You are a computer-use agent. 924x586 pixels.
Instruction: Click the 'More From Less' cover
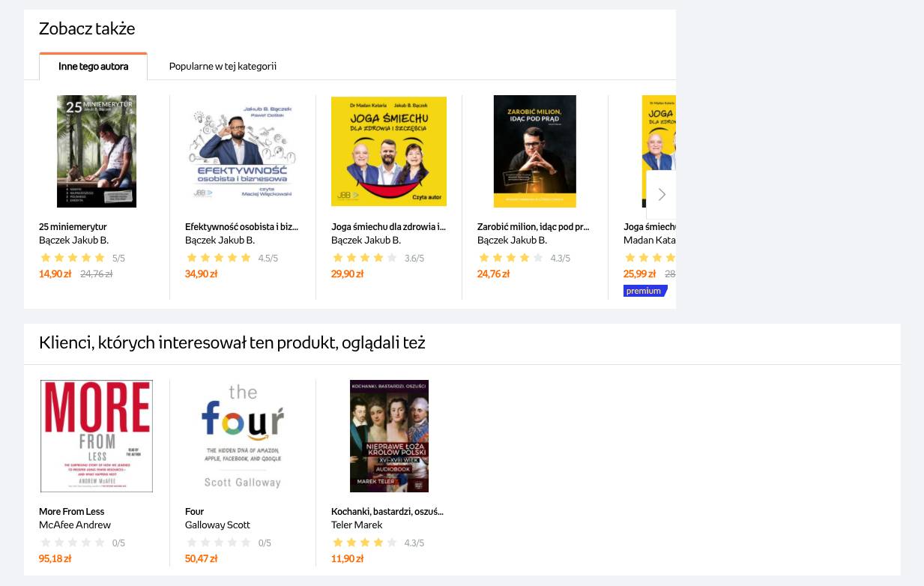97,436
